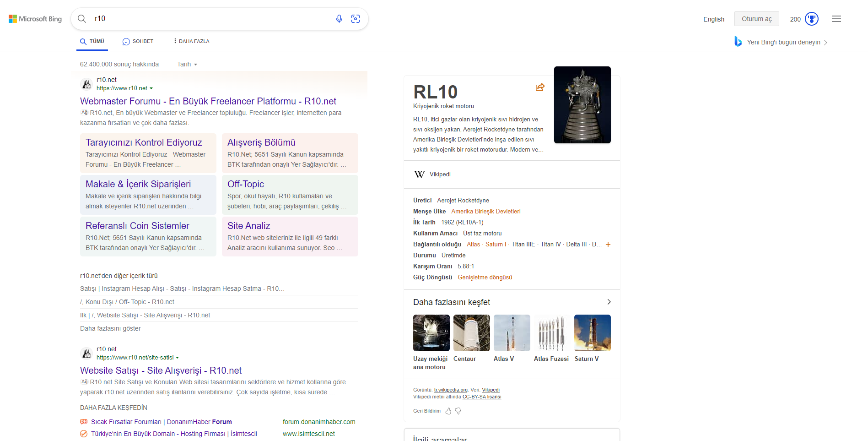Click the Wikipedia W icon

[x=419, y=174]
